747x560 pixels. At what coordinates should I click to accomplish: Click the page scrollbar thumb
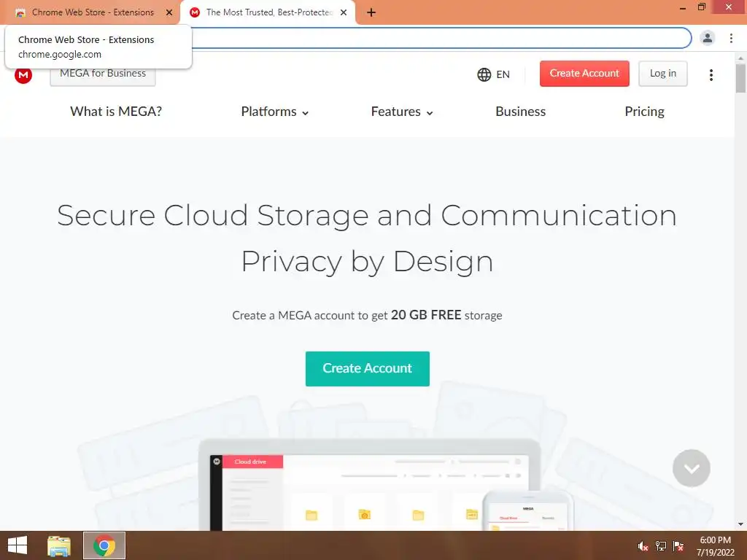(x=740, y=78)
